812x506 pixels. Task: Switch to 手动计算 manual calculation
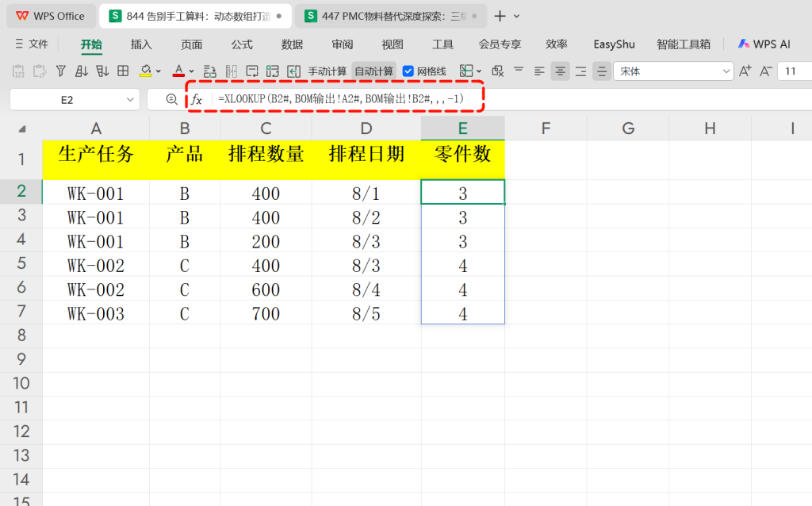pos(327,71)
